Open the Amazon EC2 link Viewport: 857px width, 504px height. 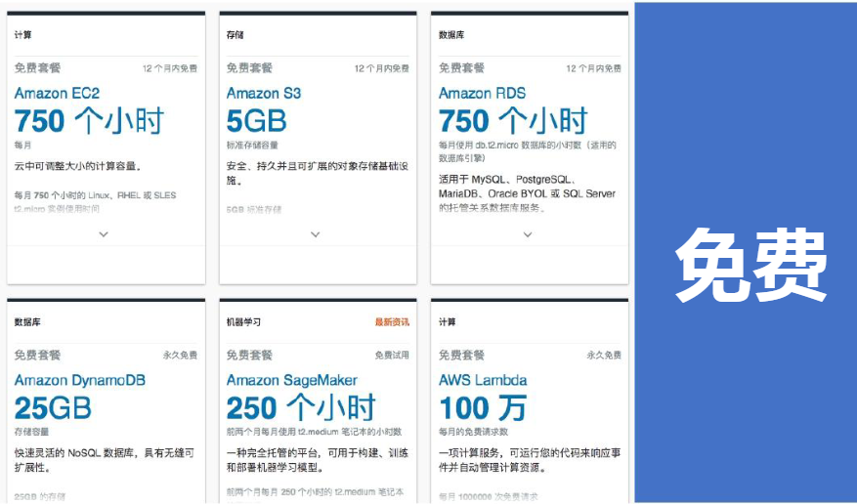click(x=57, y=94)
